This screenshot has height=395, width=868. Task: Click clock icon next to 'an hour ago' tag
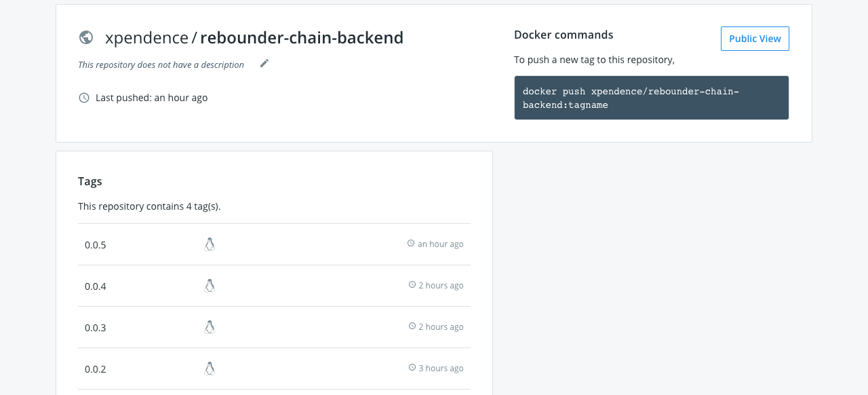411,243
